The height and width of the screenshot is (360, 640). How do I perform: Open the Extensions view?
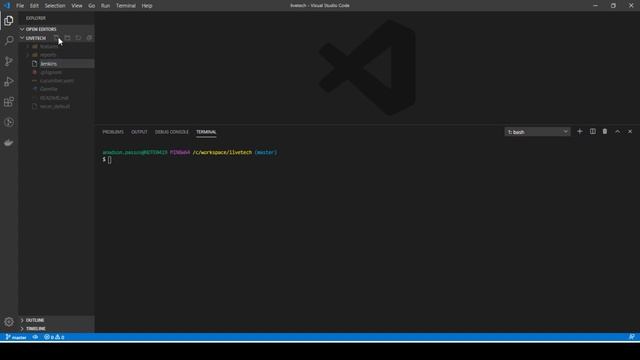pyautogui.click(x=9, y=102)
